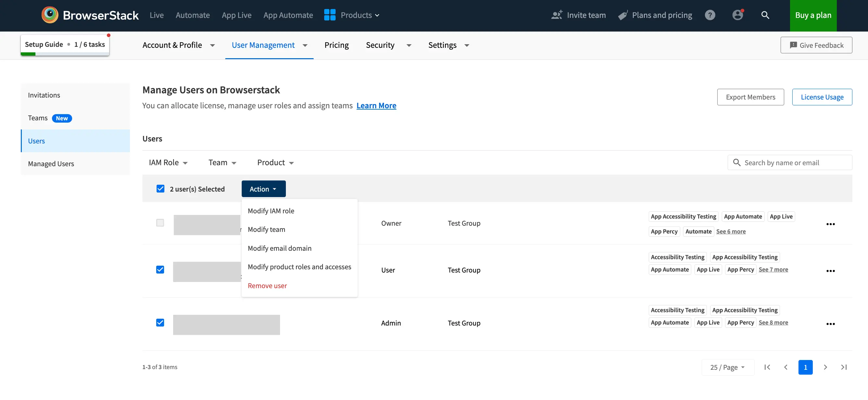The height and width of the screenshot is (400, 868).
Task: Uncheck the Admin row checkbox
Action: click(x=160, y=322)
